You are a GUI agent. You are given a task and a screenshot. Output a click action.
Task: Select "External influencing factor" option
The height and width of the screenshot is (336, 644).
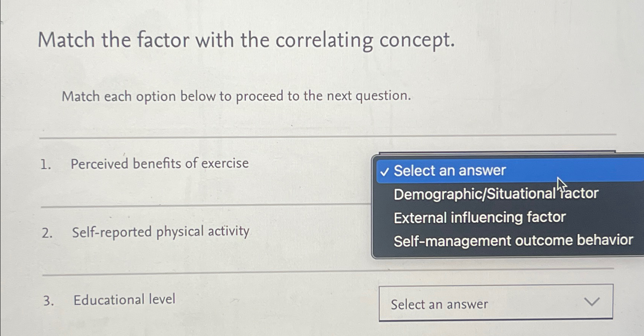tap(479, 217)
